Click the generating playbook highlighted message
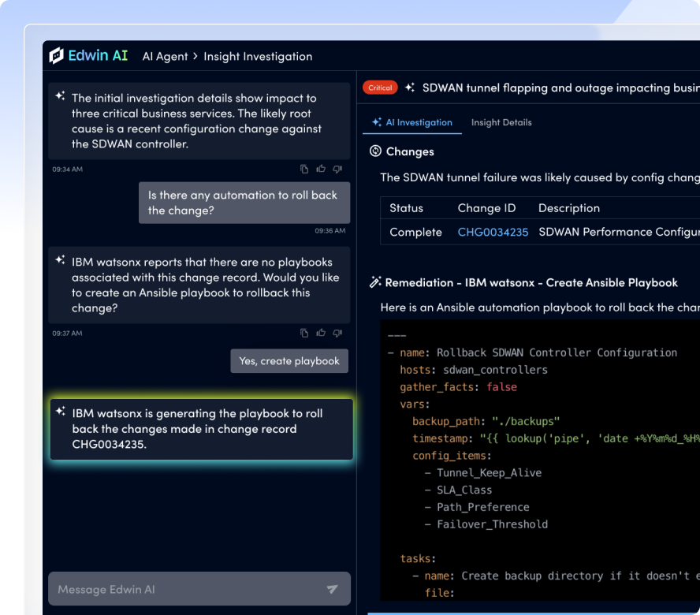700x615 pixels. tap(202, 429)
